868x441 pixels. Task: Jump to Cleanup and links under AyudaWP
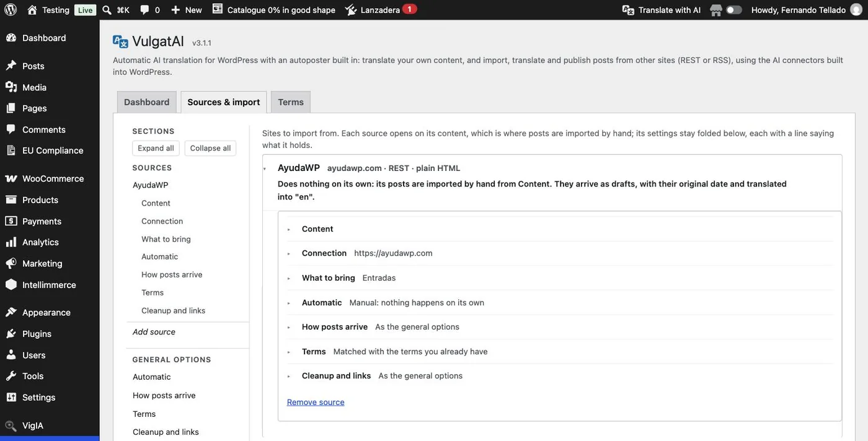tap(174, 310)
